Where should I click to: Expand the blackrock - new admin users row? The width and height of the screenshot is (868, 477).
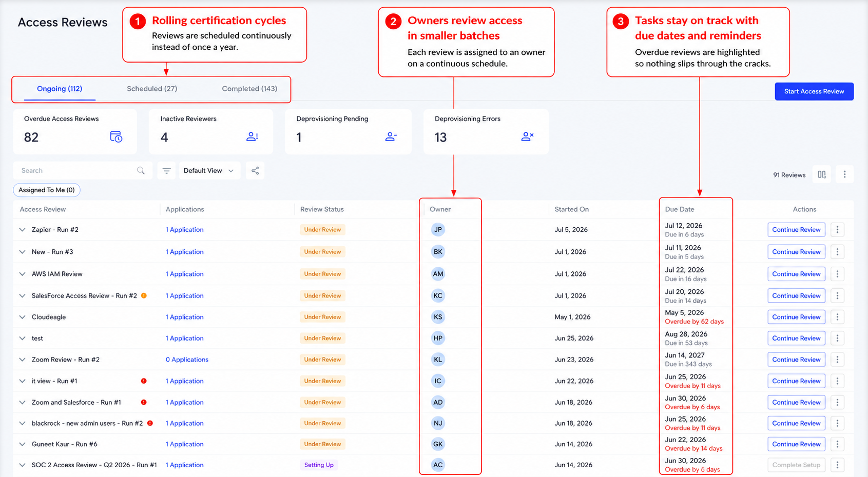click(22, 423)
